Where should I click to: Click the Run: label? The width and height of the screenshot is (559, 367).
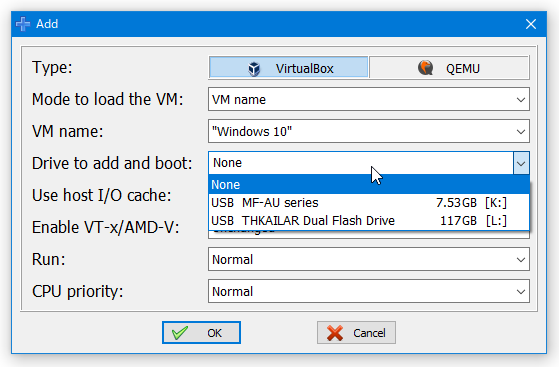coord(48,259)
